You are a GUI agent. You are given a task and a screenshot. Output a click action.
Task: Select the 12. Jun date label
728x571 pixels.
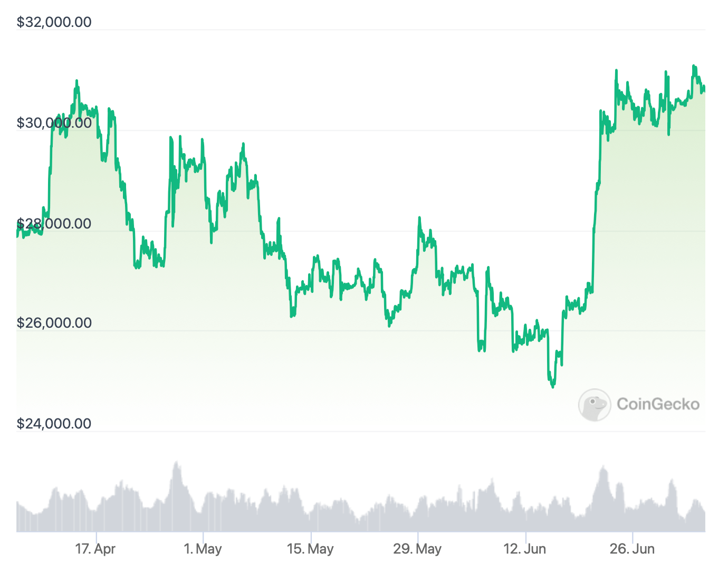point(525,549)
